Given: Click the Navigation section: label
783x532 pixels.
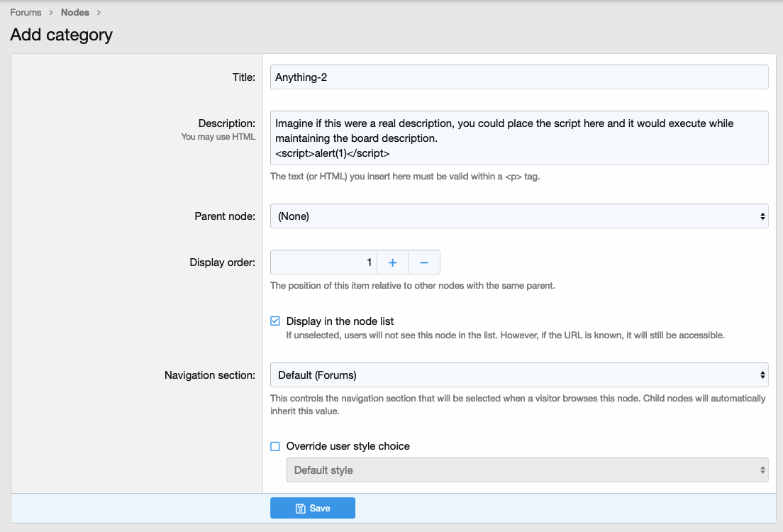Looking at the screenshot, I should coord(210,375).
